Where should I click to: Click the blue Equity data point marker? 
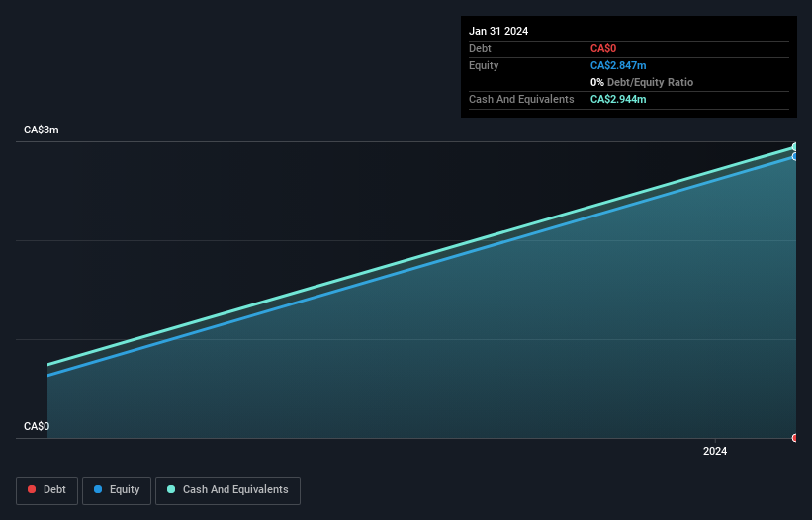pos(795,156)
